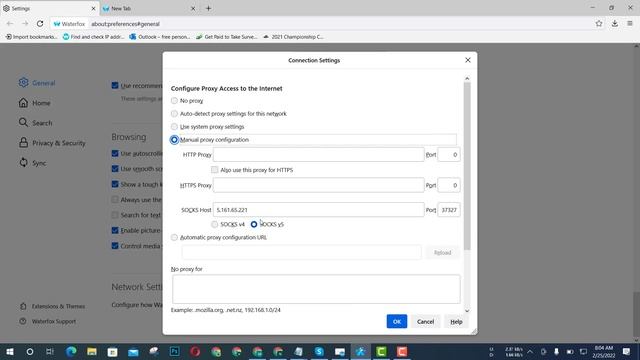Open the 2021 Championship bookmark
Image resolution: width=640 pixels, height=360 pixels.
293,37
